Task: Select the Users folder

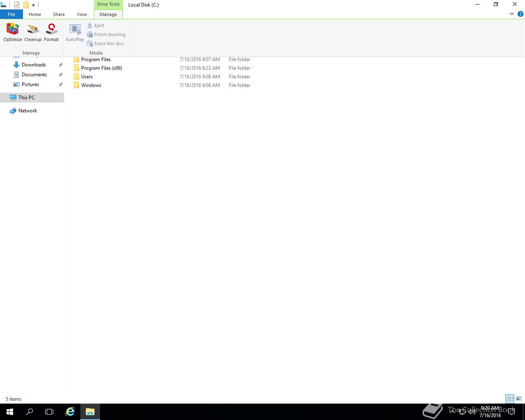Action: [87, 77]
